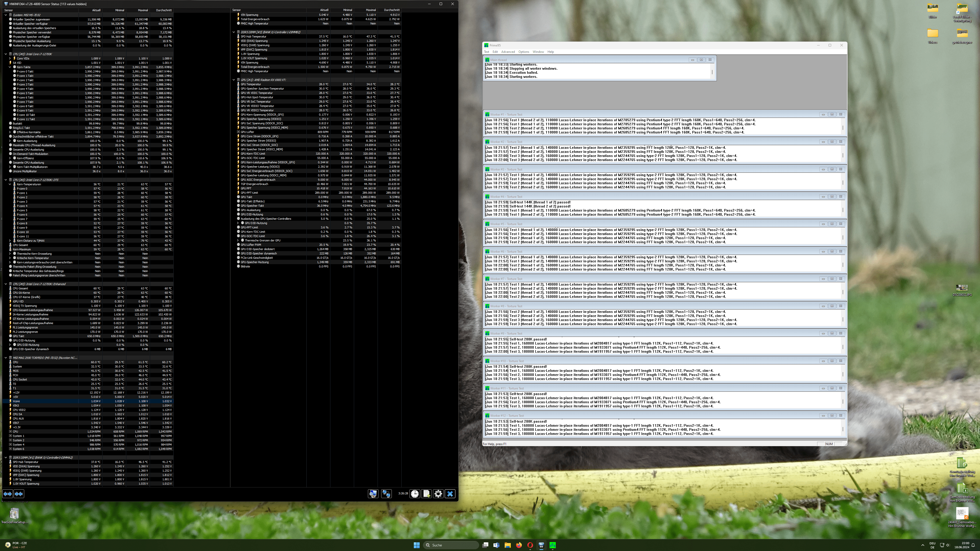Click the Maximal column header
The image size is (980, 551).
[143, 10]
